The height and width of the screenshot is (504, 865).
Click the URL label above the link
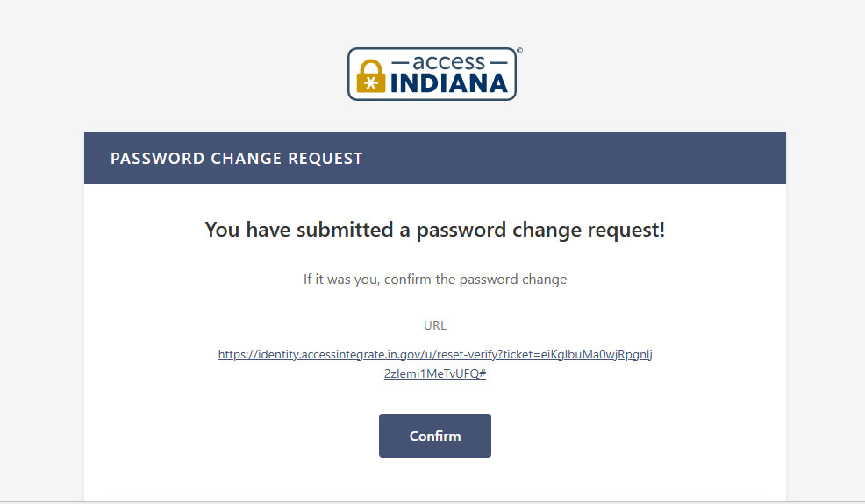[435, 325]
